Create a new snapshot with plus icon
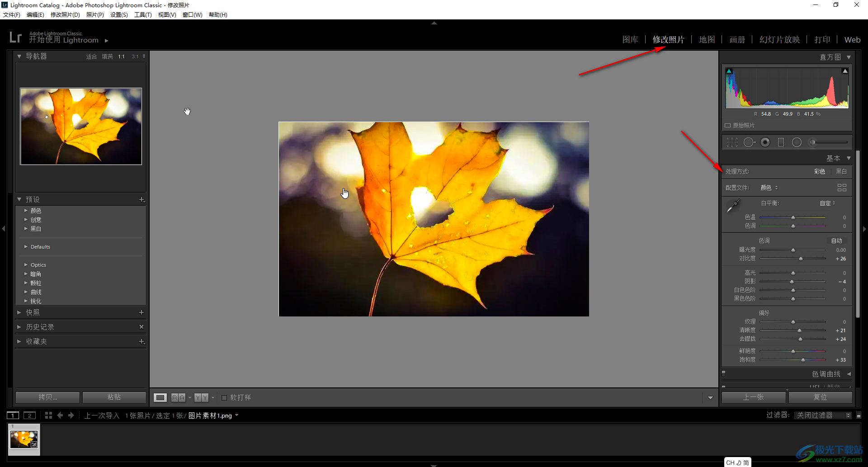Image resolution: width=868 pixels, height=467 pixels. pyautogui.click(x=142, y=312)
